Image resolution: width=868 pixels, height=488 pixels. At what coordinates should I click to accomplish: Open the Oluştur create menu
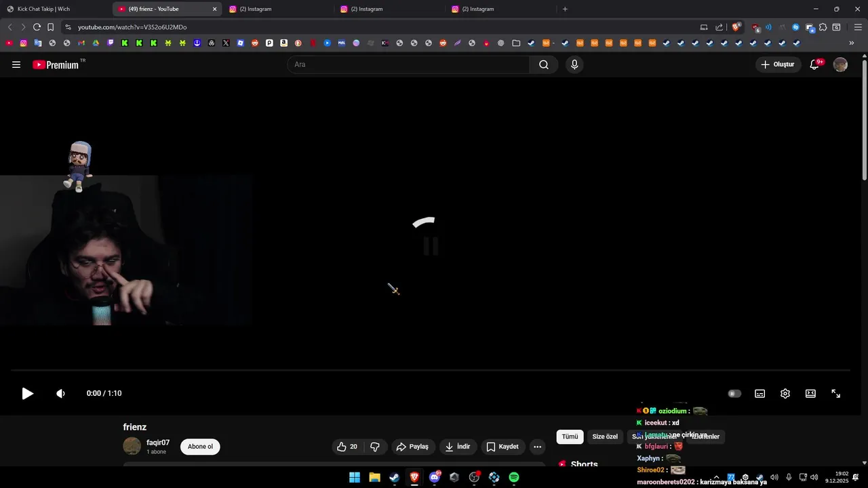(x=778, y=64)
